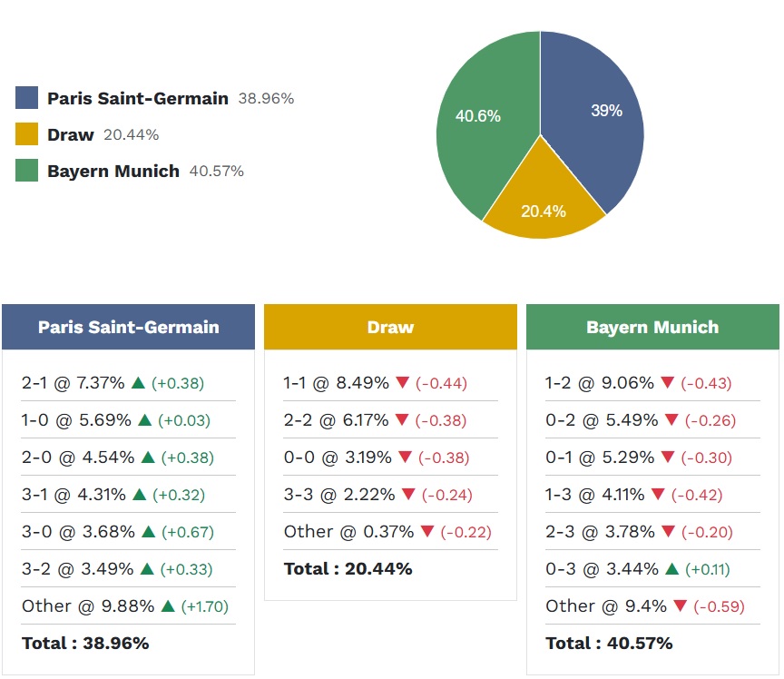Click the green up arrow beside 2-1 score
This screenshot has width=784, height=679.
[139, 383]
